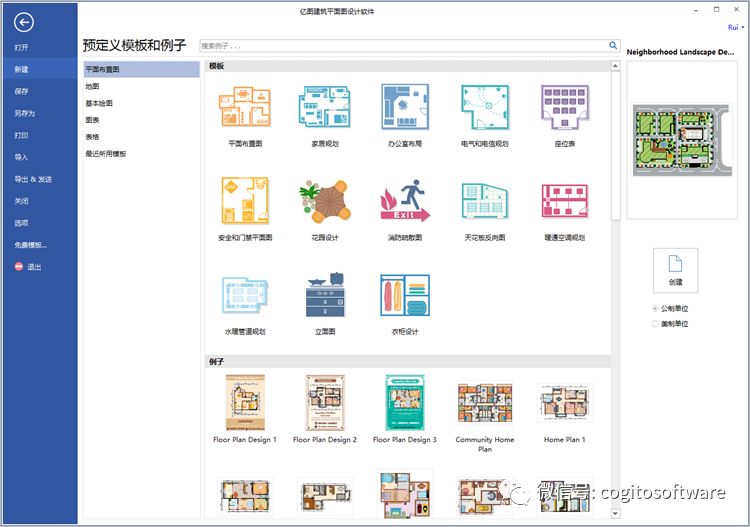Open Community Home Plan example
The height and width of the screenshot is (527, 750).
point(485,402)
